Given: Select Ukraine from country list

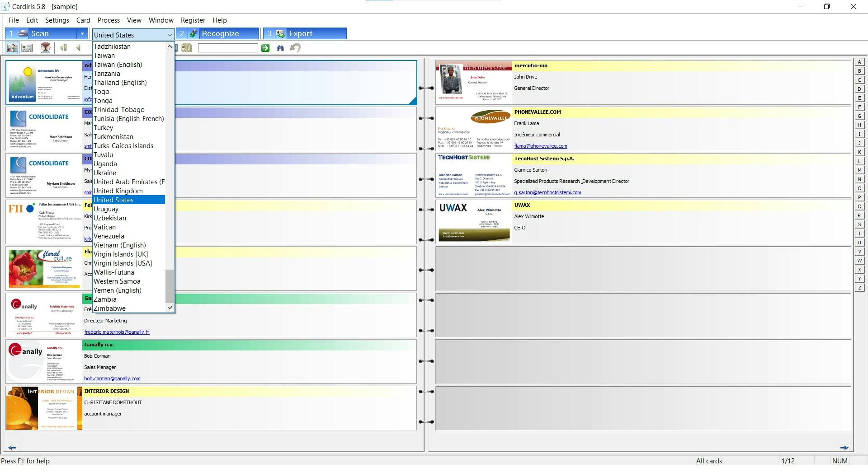Looking at the screenshot, I should point(129,173).
